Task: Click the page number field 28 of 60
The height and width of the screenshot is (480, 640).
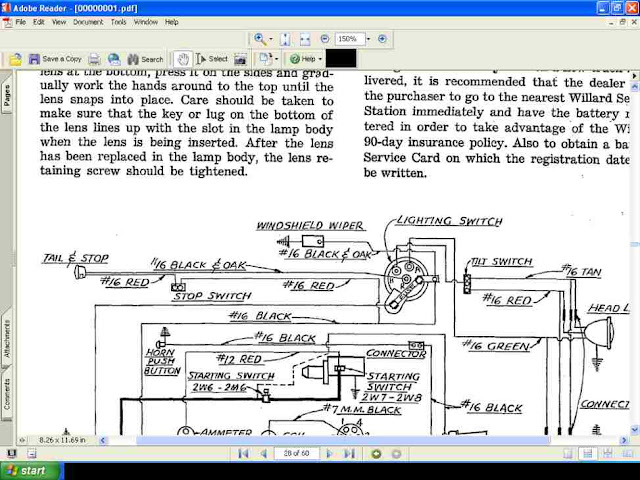Action: (296, 453)
